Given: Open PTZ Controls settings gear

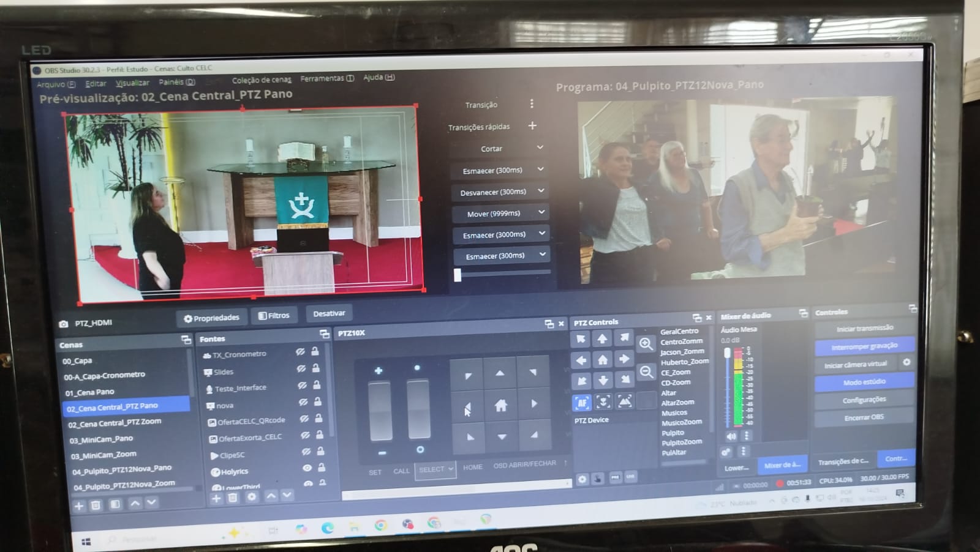Looking at the screenshot, I should pos(582,479).
